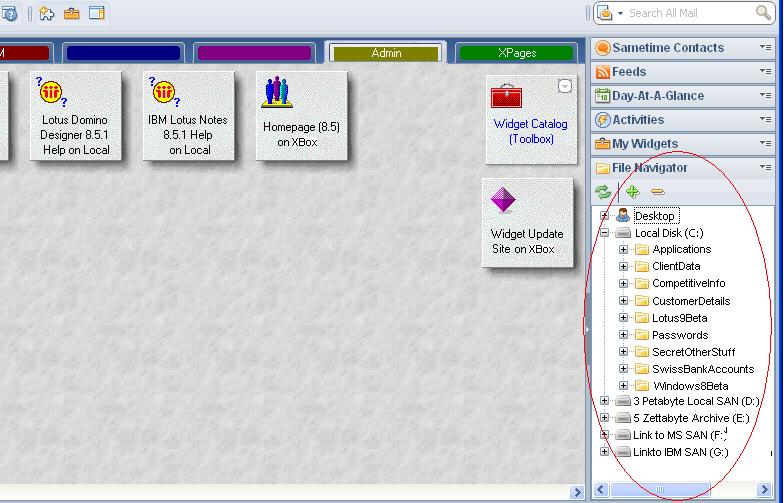This screenshot has width=784, height=503.
Task: Click the Sametime Contacts panel icon
Action: tap(602, 48)
